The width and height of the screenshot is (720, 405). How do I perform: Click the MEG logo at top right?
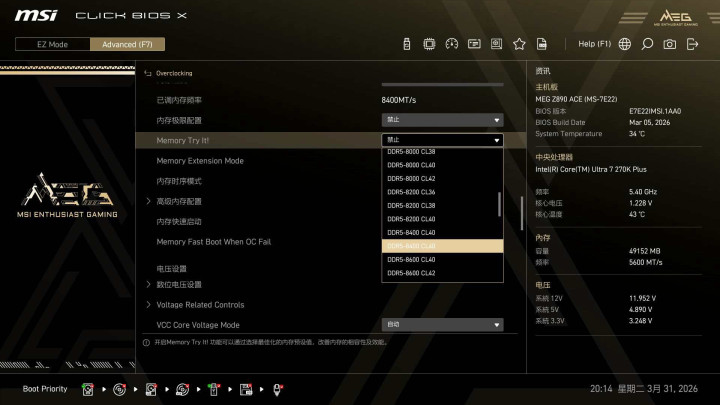point(675,17)
